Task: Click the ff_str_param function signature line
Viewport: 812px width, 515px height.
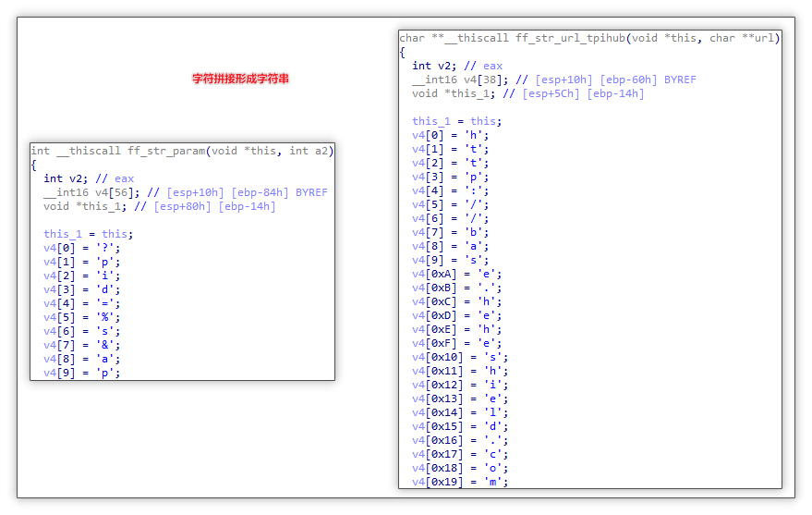Action: click(182, 151)
